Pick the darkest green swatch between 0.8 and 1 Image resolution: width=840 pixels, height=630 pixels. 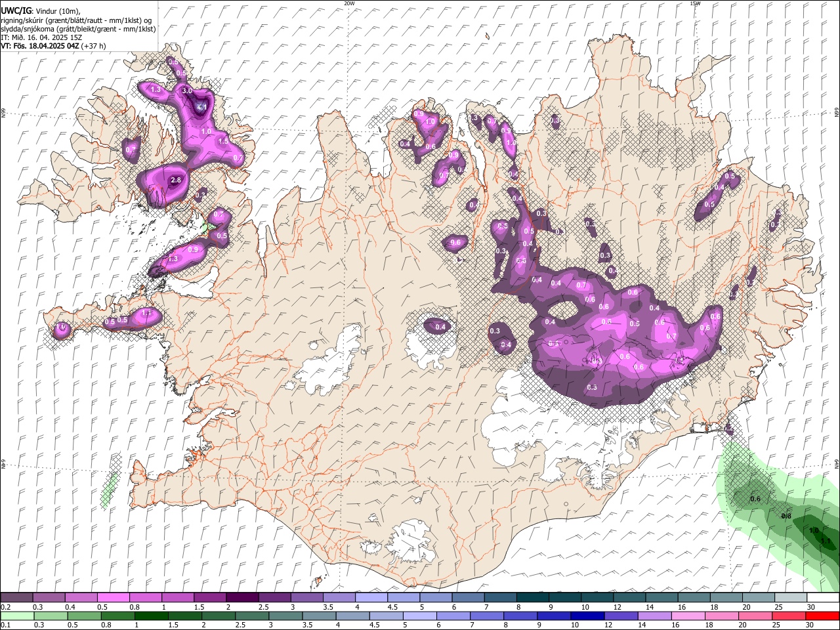[118, 616]
